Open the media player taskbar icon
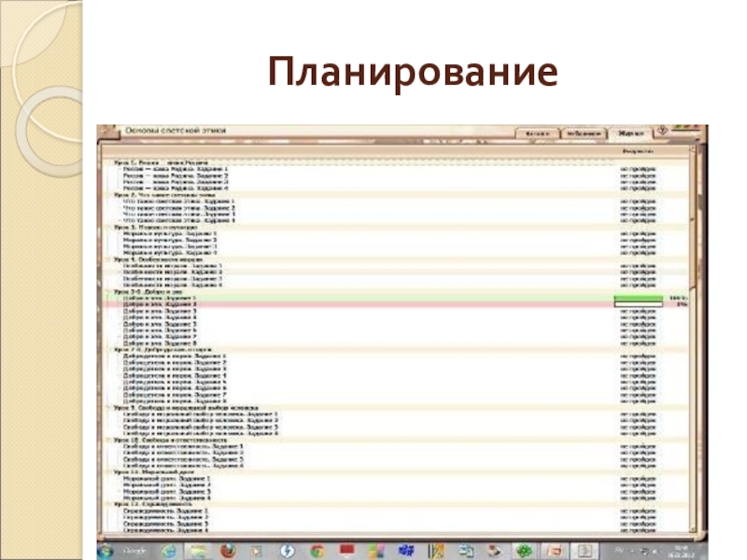The height and width of the screenshot is (560, 747). (x=258, y=551)
